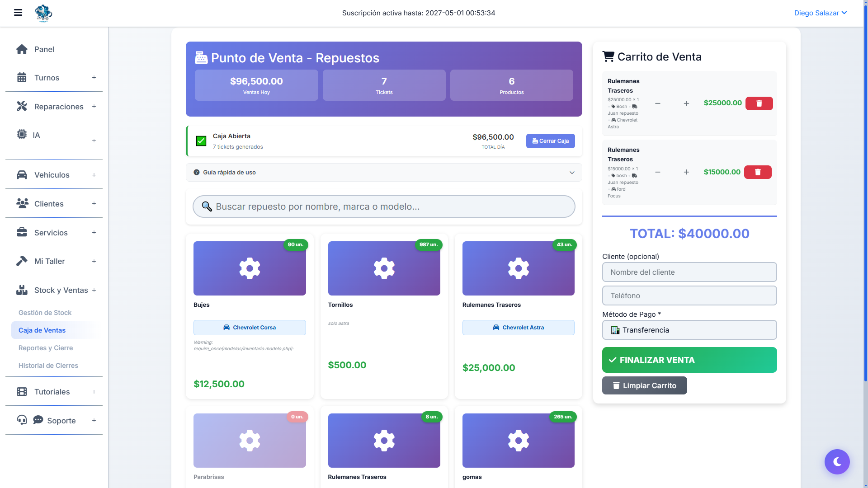Viewport: 868px width, 488px height.
Task: Click the Bujes product gear thumbnail
Action: coord(250,268)
